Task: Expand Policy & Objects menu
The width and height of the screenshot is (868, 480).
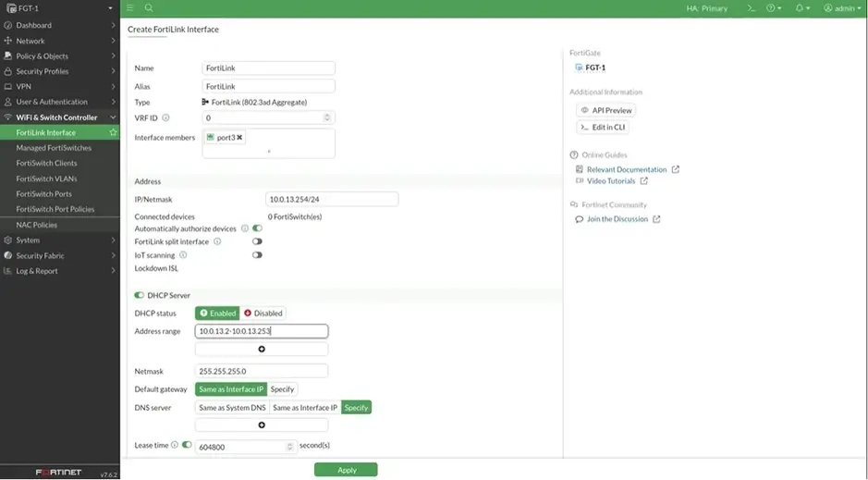Action: click(x=60, y=55)
